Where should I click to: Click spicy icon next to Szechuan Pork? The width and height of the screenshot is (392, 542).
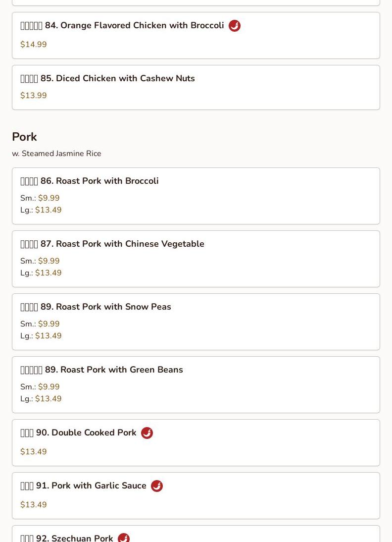pyautogui.click(x=124, y=538)
